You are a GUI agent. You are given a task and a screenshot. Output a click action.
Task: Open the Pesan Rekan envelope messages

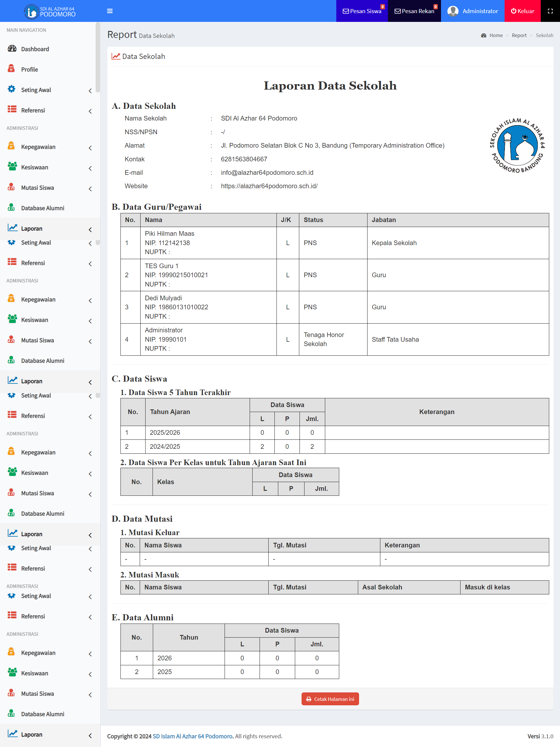pyautogui.click(x=414, y=11)
